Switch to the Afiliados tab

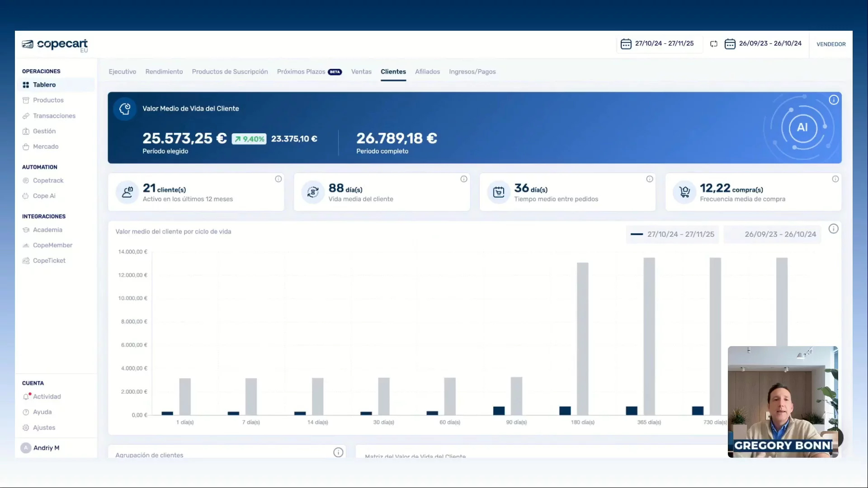(427, 72)
